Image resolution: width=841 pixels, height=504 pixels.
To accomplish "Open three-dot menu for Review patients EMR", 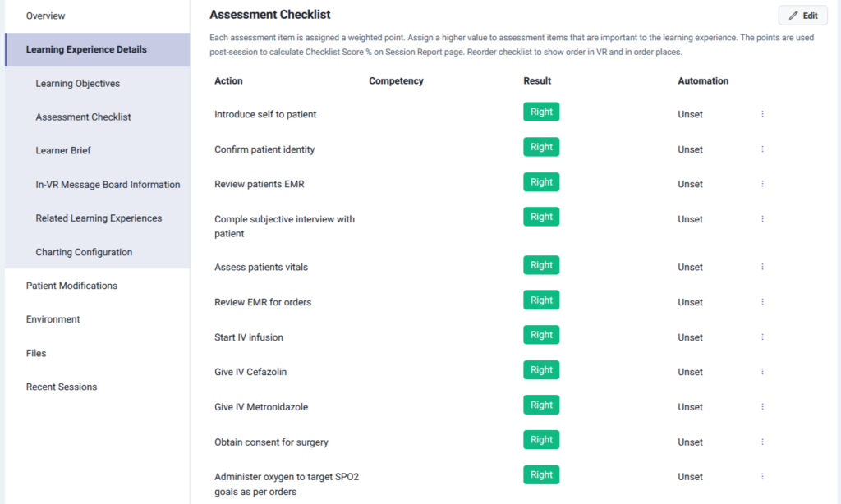I will 762,184.
